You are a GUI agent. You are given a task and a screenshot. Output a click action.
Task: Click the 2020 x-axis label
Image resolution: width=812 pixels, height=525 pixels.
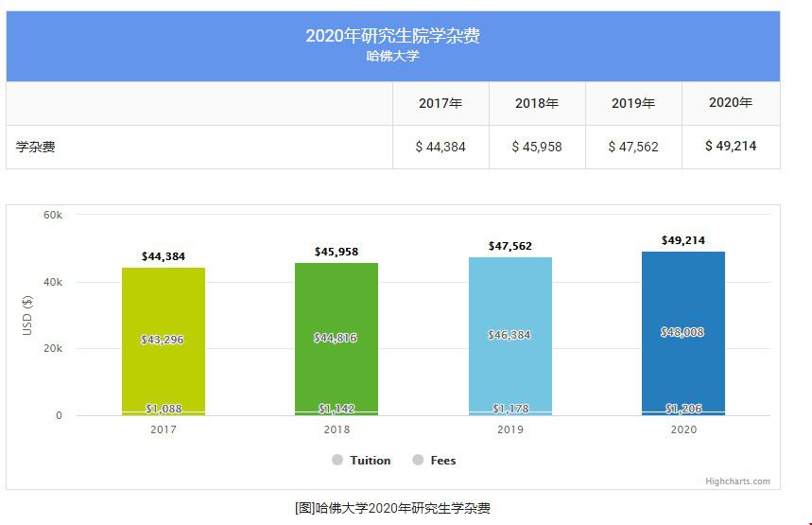coord(683,429)
